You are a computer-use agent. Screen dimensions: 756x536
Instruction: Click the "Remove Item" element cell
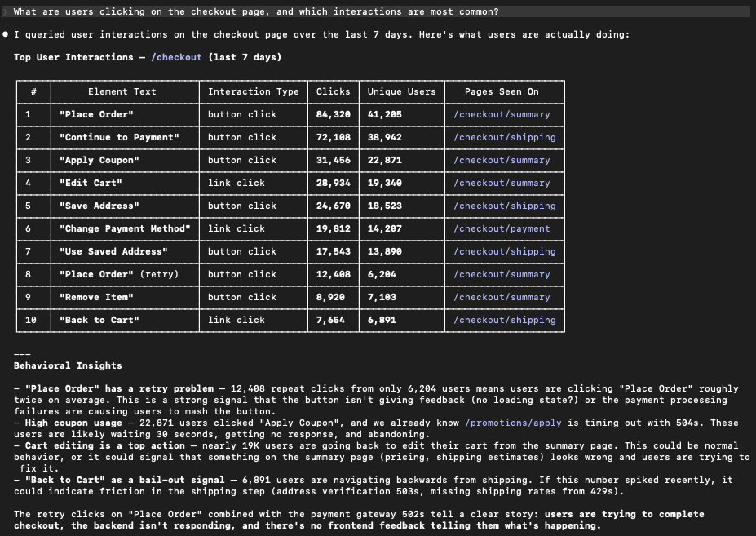95,297
